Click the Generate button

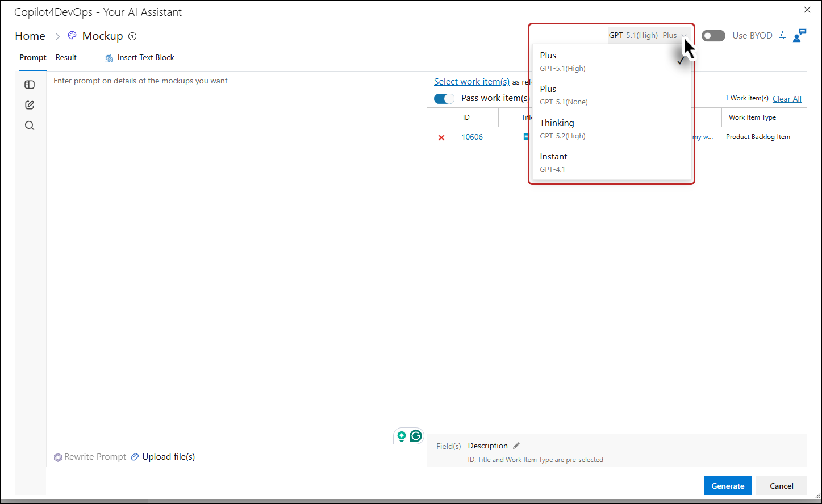728,486
